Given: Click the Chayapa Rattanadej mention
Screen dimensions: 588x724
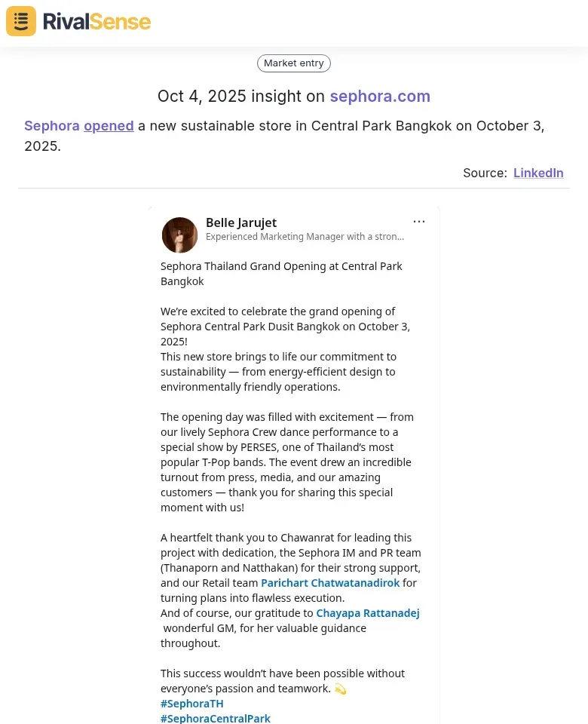Looking at the screenshot, I should point(368,613).
